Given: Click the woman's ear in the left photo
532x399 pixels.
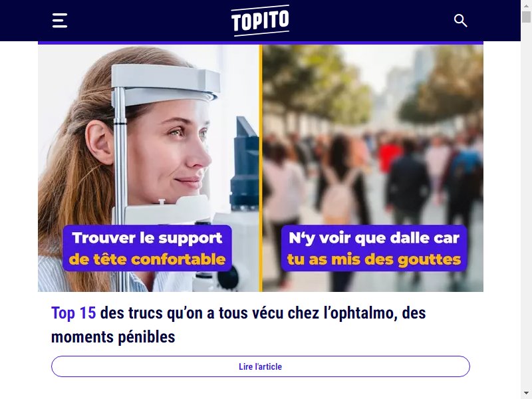Looking at the screenshot, I should 99,142.
